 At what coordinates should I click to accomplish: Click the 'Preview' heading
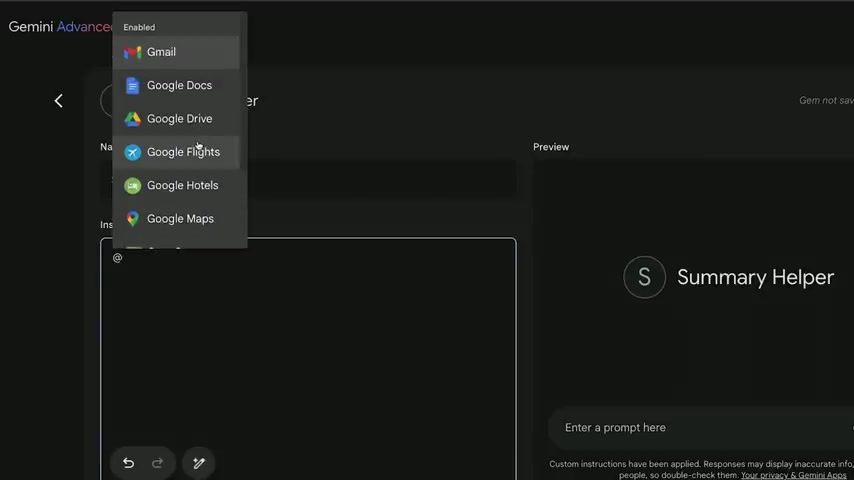pyautogui.click(x=551, y=147)
